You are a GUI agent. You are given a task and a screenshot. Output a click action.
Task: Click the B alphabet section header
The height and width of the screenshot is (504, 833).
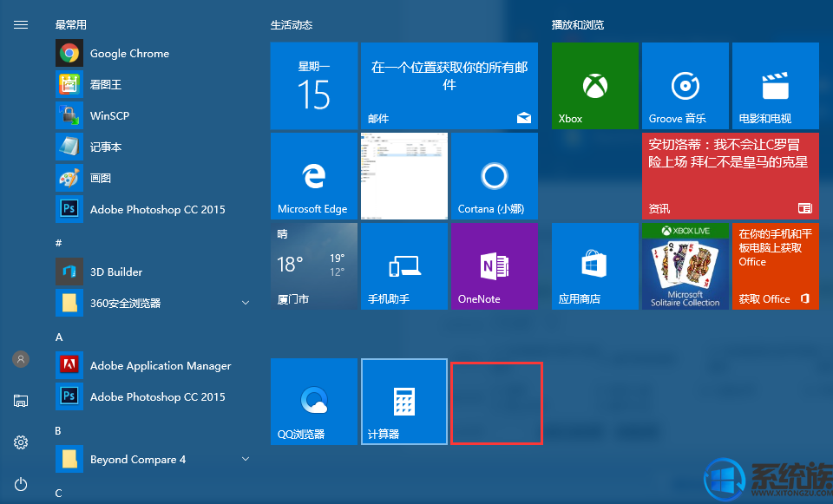coord(58,431)
